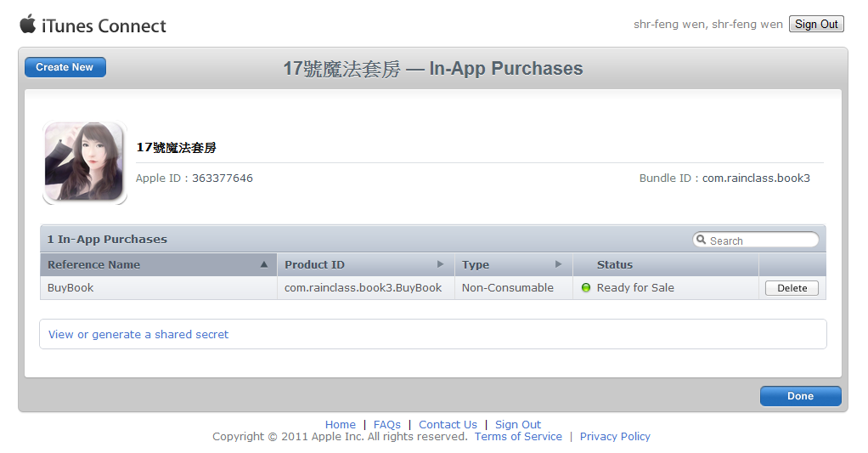Click the iTunes Connect title text
The height and width of the screenshot is (453, 868).
click(104, 26)
